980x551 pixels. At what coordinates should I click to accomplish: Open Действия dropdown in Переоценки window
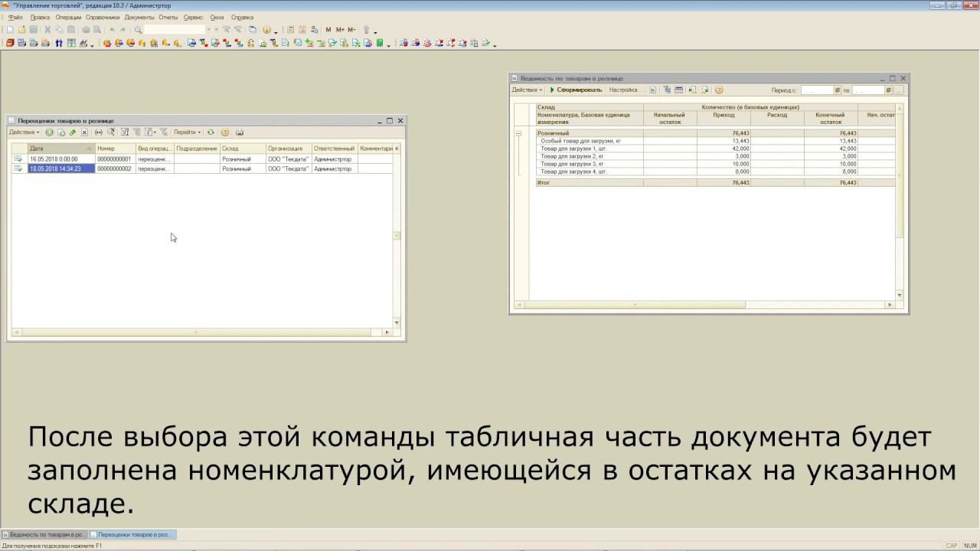click(x=24, y=132)
